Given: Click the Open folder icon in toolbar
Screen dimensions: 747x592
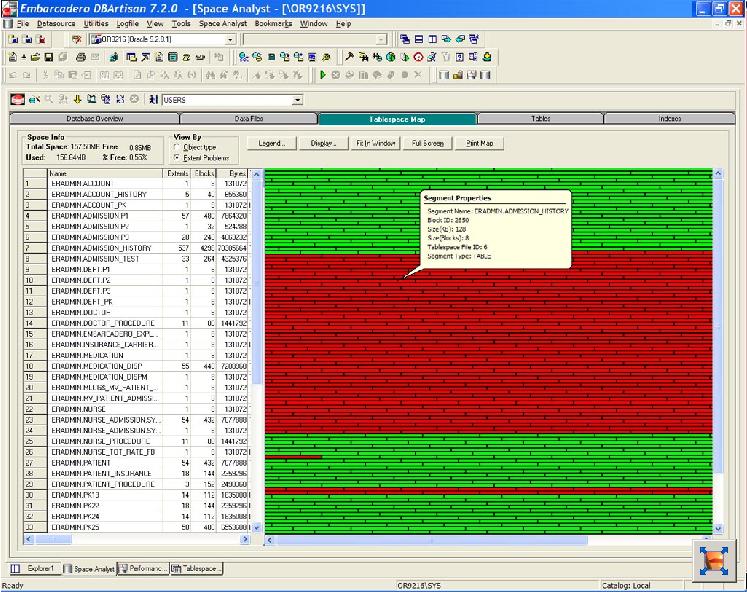Looking at the screenshot, I should click(x=35, y=57).
